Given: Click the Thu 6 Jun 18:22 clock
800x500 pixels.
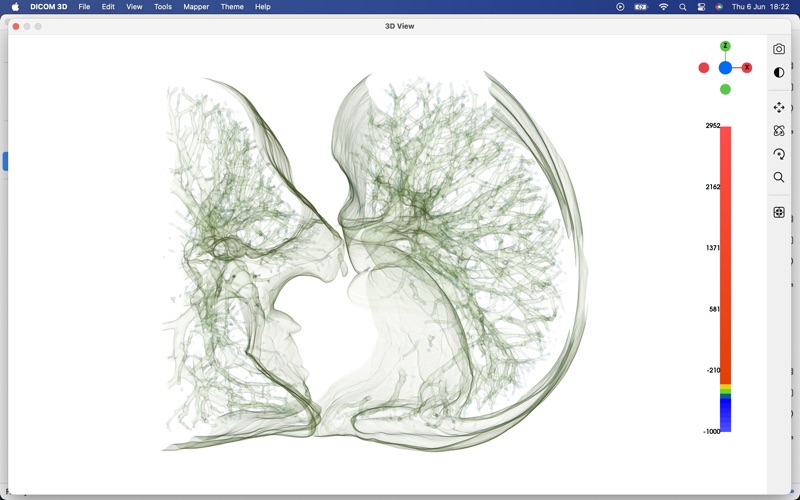Looking at the screenshot, I should tap(760, 7).
